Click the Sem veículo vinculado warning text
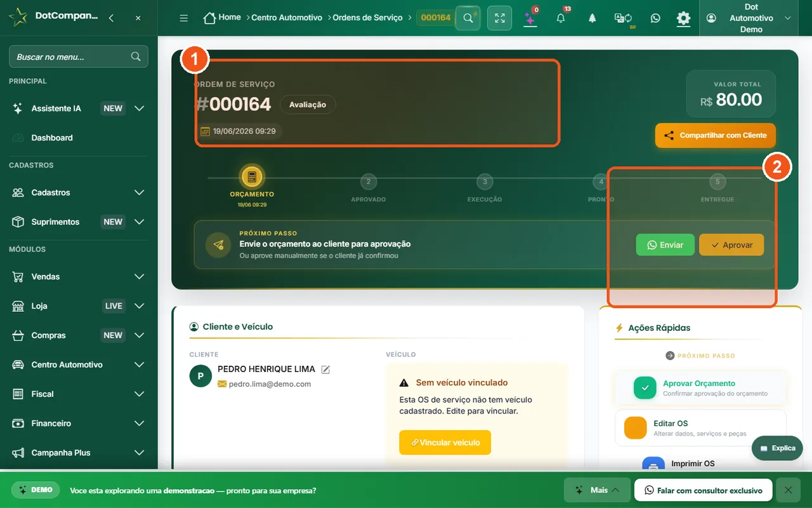 462,383
